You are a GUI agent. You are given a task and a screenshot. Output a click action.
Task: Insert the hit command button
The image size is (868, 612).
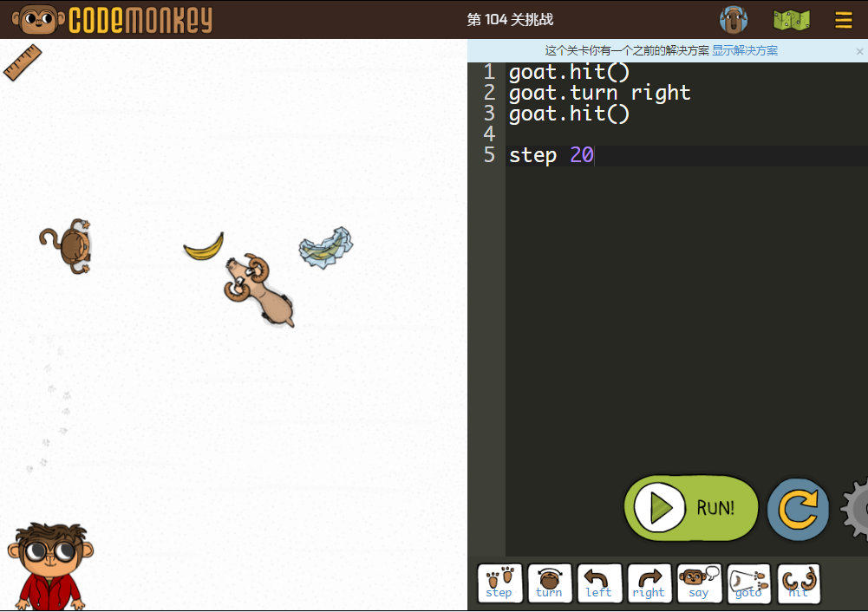(x=799, y=583)
